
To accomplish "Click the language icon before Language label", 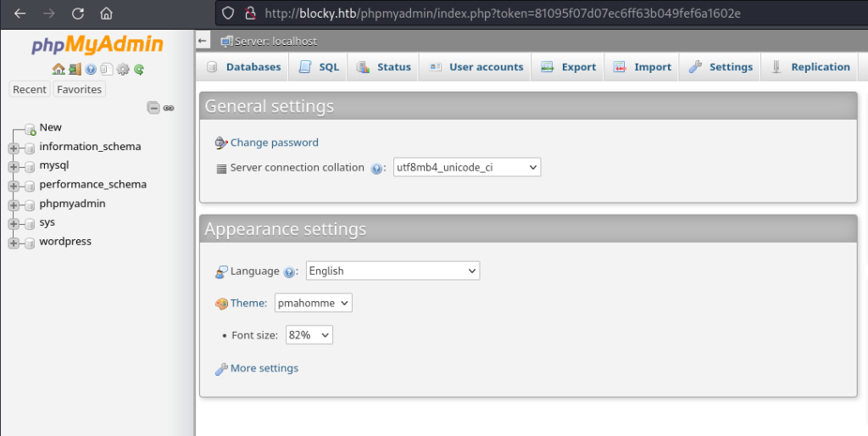I will click(x=221, y=271).
